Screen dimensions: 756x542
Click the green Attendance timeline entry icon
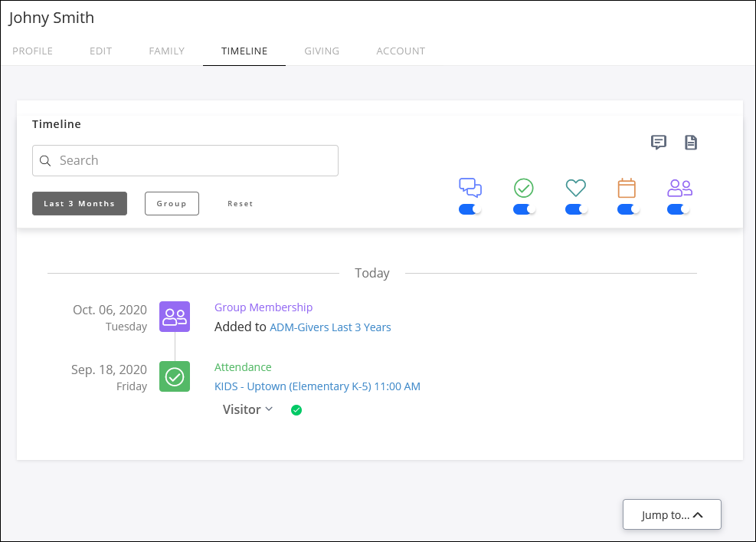(175, 376)
